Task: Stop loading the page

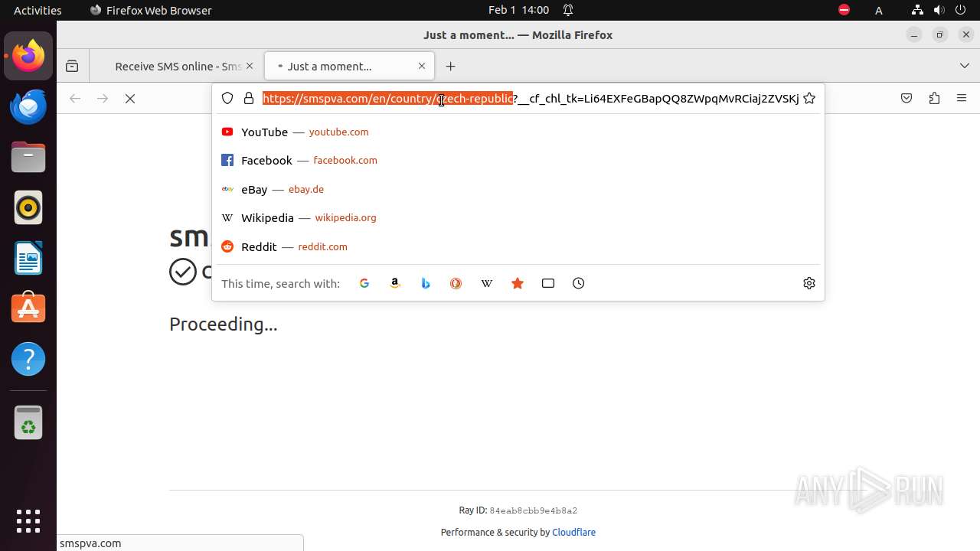Action: click(x=130, y=99)
